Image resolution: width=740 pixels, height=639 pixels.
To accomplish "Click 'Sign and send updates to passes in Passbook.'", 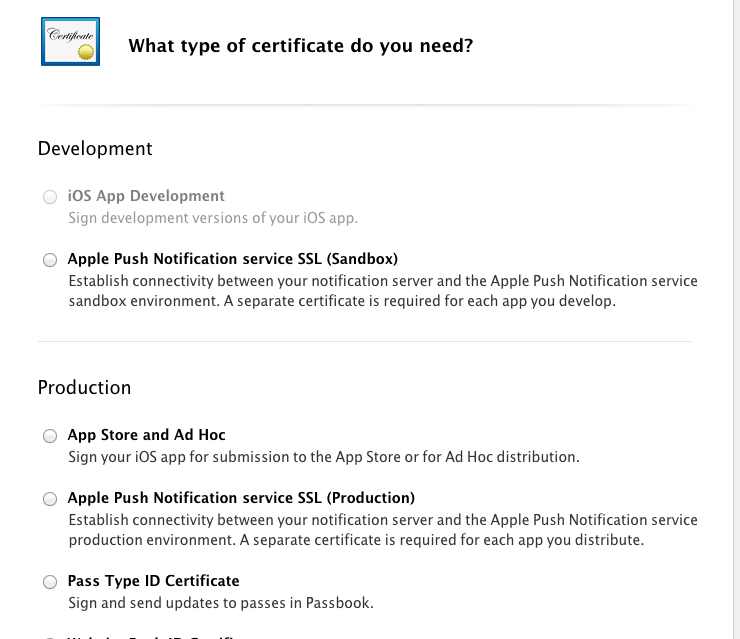I will coord(221,603).
